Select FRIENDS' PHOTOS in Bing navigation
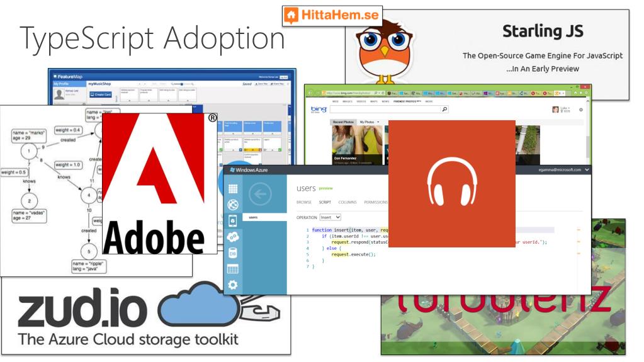Image resolution: width=644 pixels, height=362 pixels. [x=407, y=101]
